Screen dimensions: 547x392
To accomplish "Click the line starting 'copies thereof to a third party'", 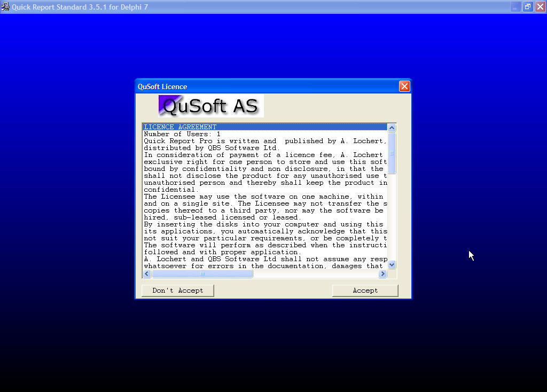I will (x=265, y=210).
